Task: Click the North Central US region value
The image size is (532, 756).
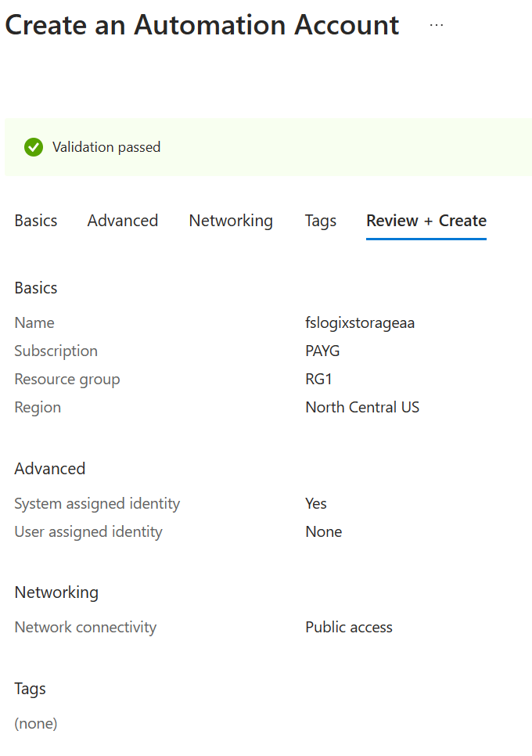Action: [x=362, y=407]
